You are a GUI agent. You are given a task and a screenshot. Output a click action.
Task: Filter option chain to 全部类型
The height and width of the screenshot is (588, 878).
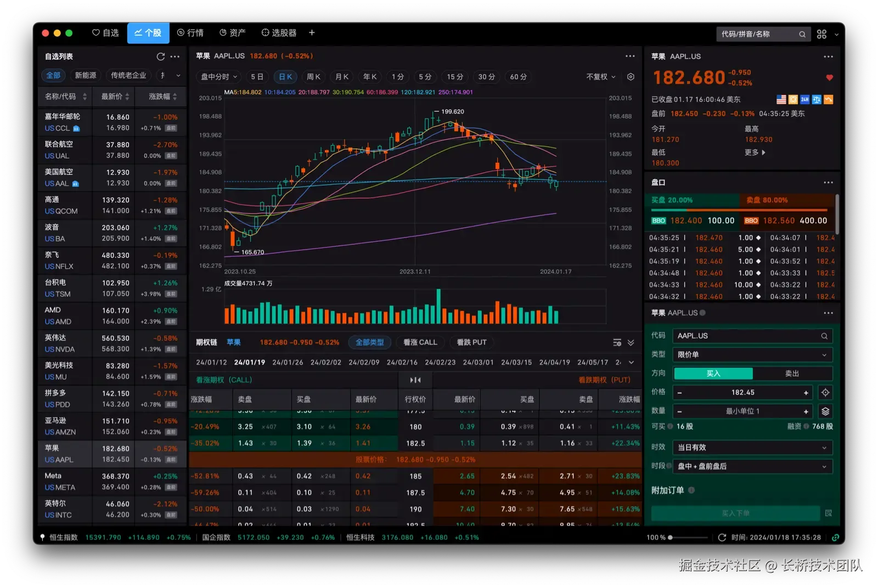click(x=369, y=342)
